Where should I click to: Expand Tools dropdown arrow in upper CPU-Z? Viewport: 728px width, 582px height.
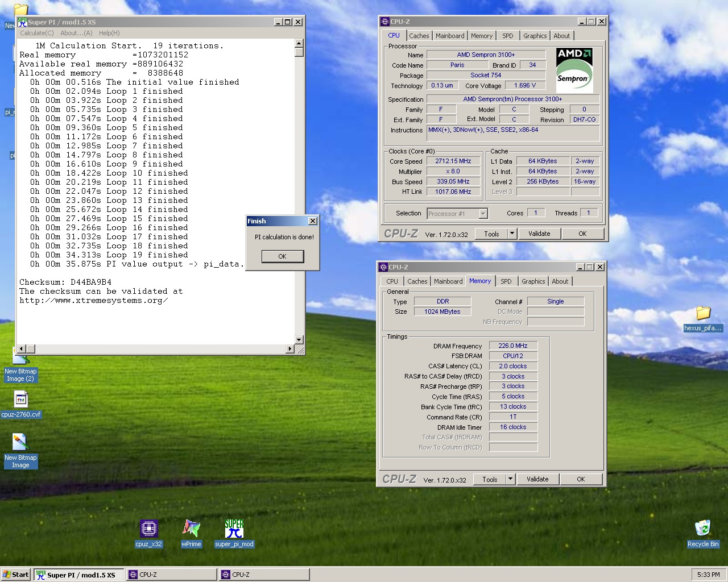(x=512, y=234)
